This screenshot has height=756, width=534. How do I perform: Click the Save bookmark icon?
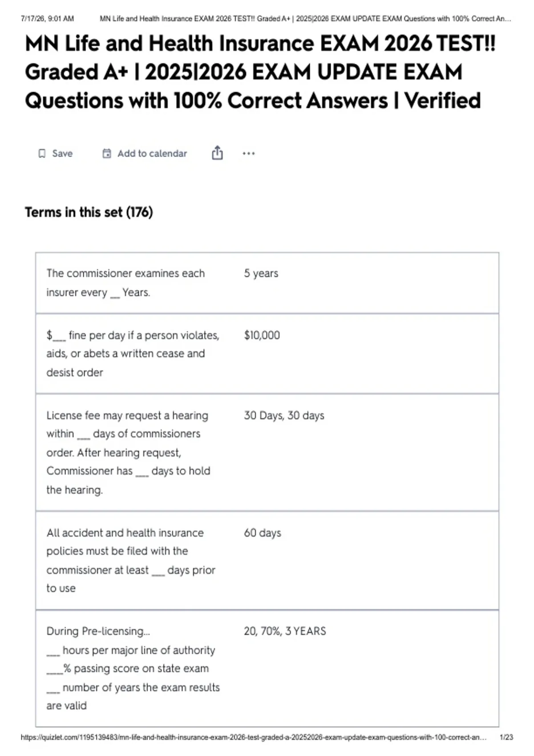[42, 153]
